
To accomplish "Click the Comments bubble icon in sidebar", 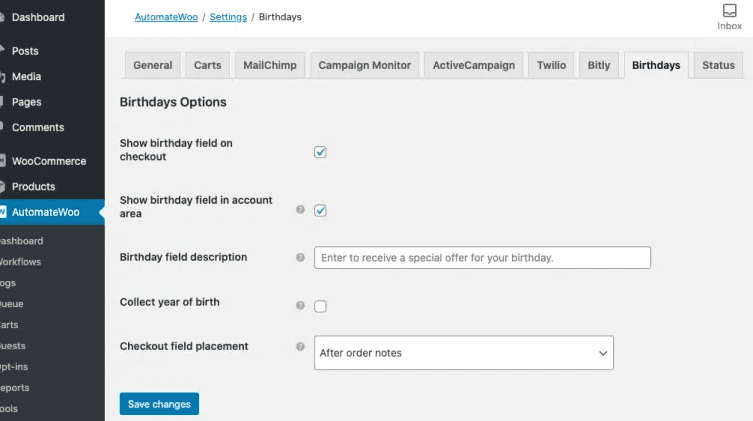I will coord(3,128).
